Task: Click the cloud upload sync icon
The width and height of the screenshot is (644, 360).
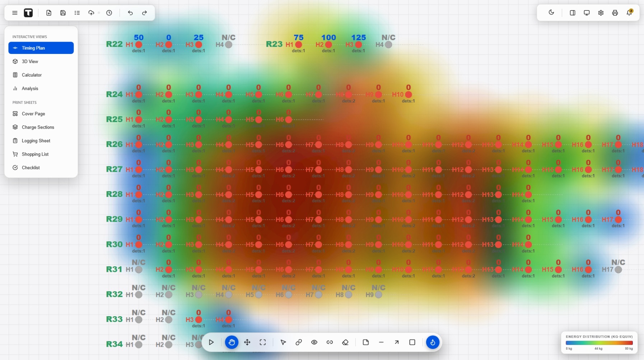Action: tap(91, 13)
